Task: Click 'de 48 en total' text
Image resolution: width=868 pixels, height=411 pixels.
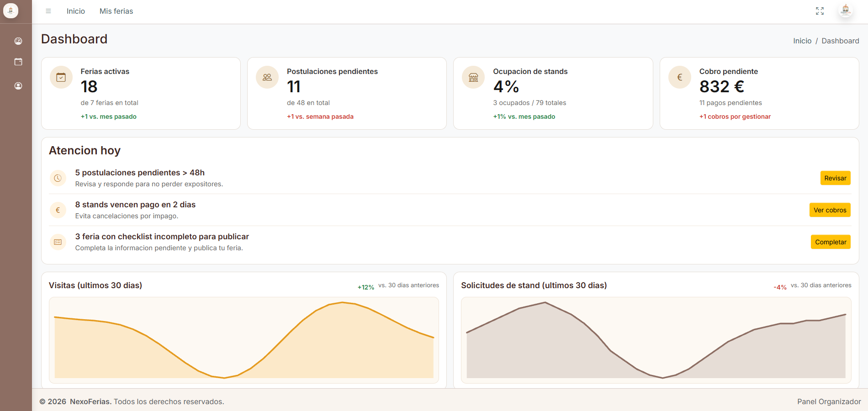Action: pyautogui.click(x=308, y=103)
